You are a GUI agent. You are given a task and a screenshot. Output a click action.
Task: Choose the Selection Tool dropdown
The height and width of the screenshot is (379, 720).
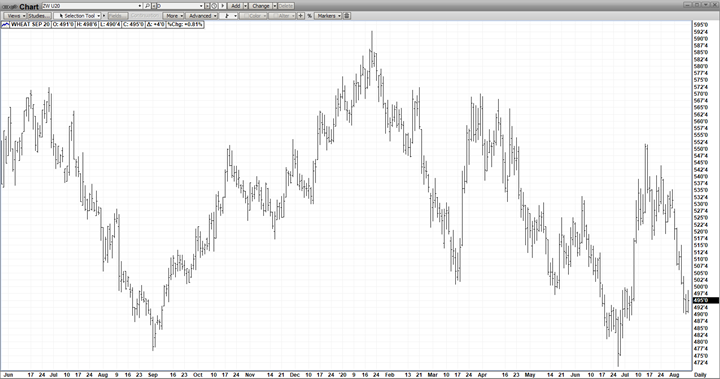[x=77, y=16]
